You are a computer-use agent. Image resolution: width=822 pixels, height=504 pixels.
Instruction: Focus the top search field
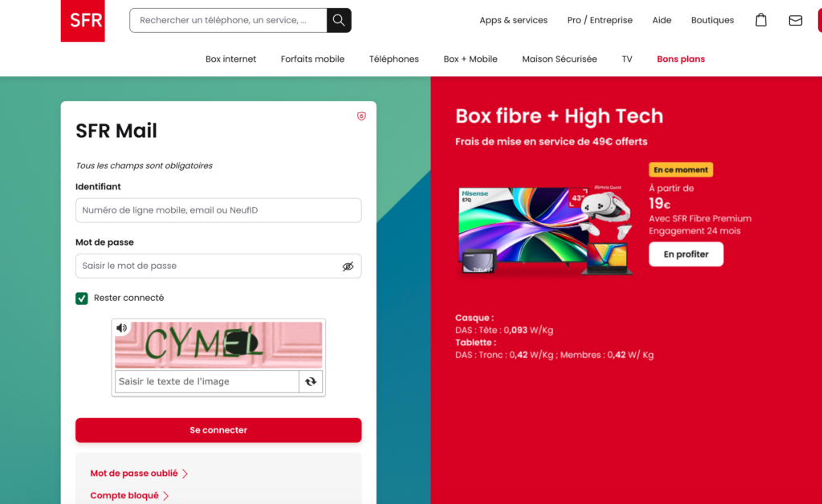point(228,20)
